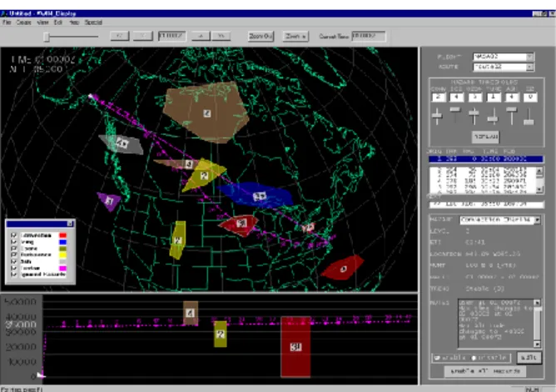Select the red convection polygon in the central map
This screenshot has height=392, width=556.
pos(240,225)
